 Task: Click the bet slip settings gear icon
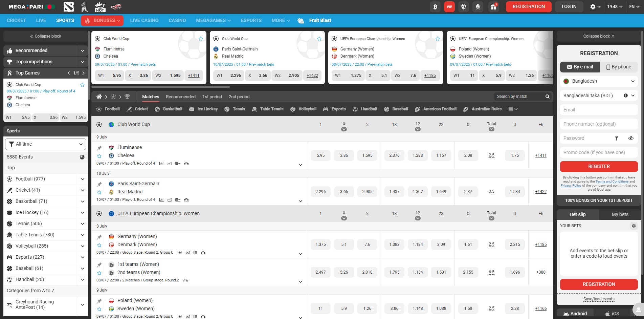point(634,226)
